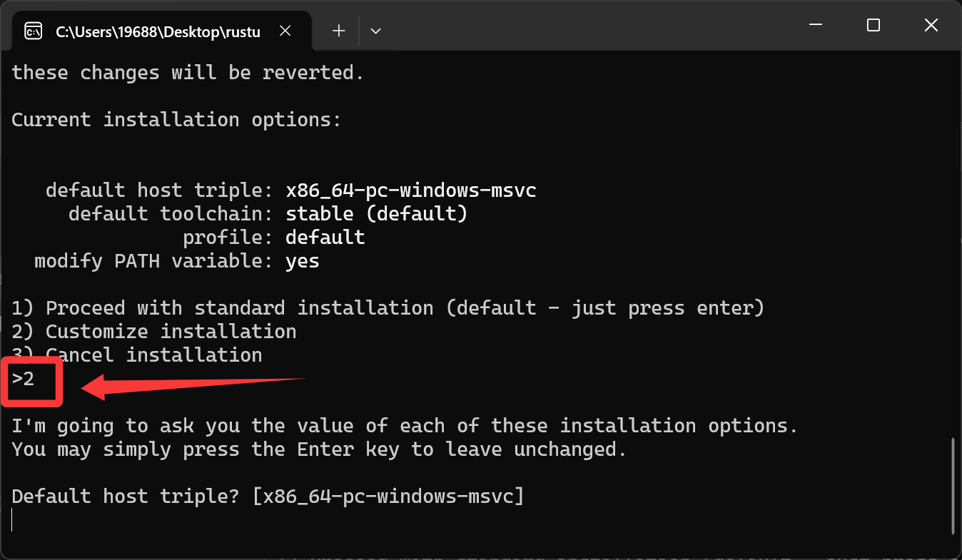Select the C:\Users\19688\Desktop\rustu tab title
Screen dimensions: 962x560
tap(158, 32)
